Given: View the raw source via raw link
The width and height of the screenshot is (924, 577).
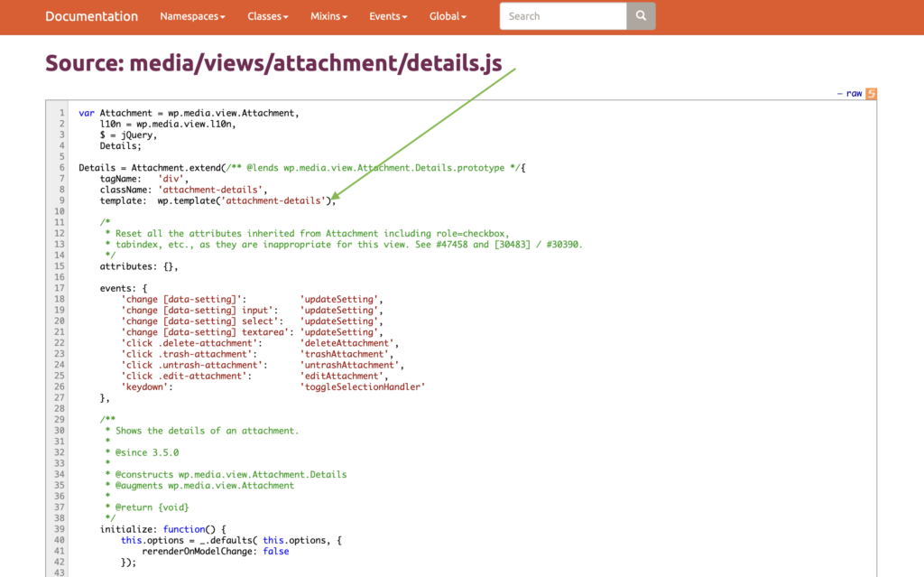Looking at the screenshot, I should 854,94.
